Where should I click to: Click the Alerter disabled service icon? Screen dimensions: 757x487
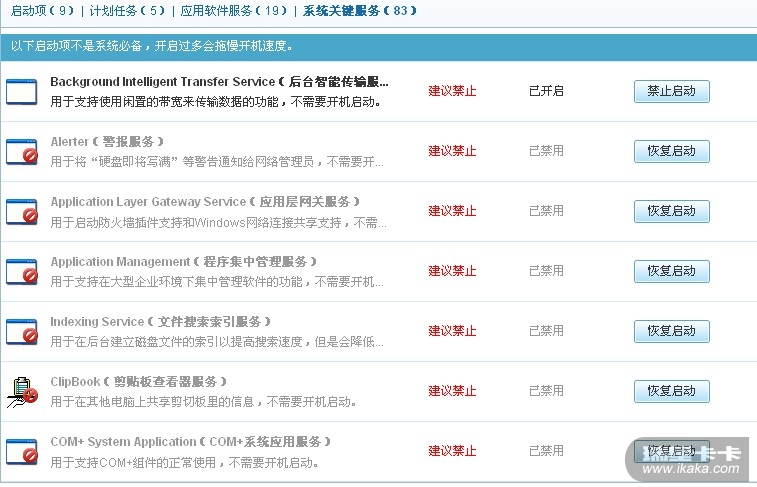click(x=22, y=151)
